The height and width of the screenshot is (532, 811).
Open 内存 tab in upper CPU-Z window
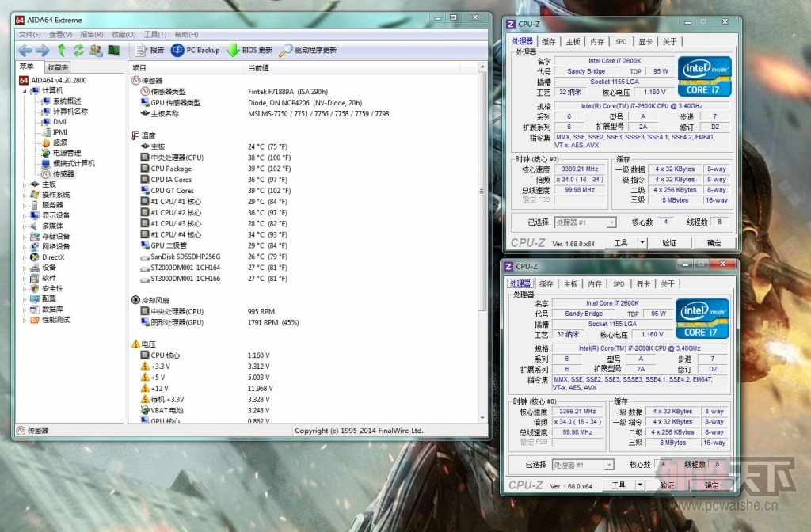point(597,42)
